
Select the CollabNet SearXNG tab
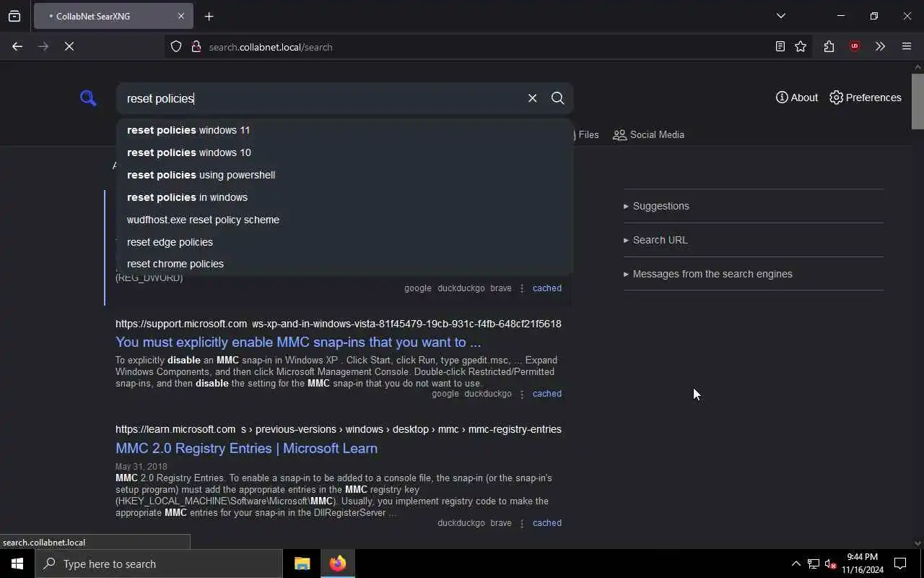tap(113, 16)
